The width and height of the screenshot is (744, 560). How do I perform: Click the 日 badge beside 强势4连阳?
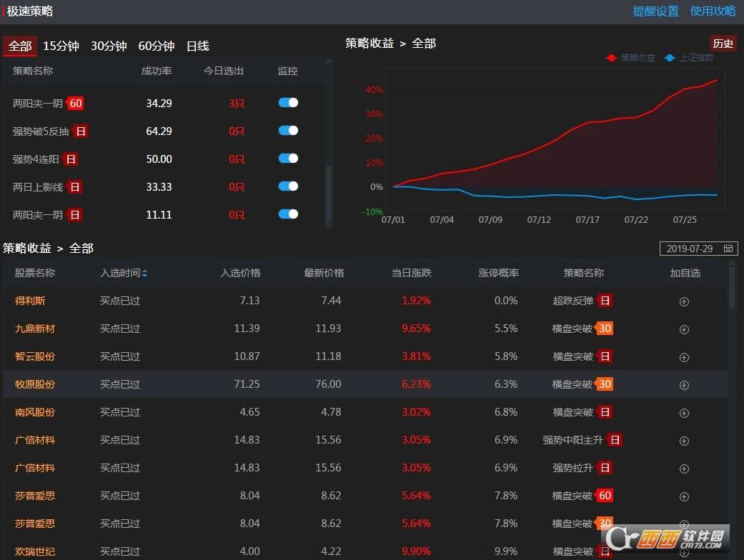pyautogui.click(x=70, y=159)
